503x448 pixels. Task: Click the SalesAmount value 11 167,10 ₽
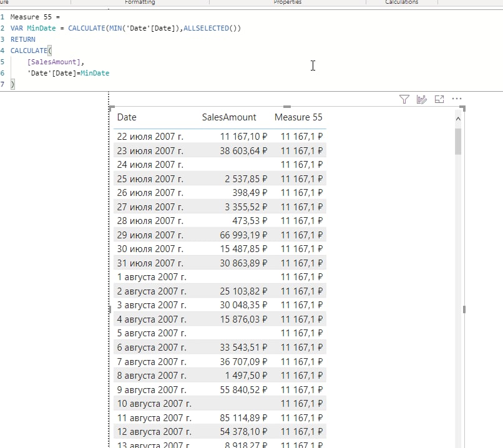243,137
